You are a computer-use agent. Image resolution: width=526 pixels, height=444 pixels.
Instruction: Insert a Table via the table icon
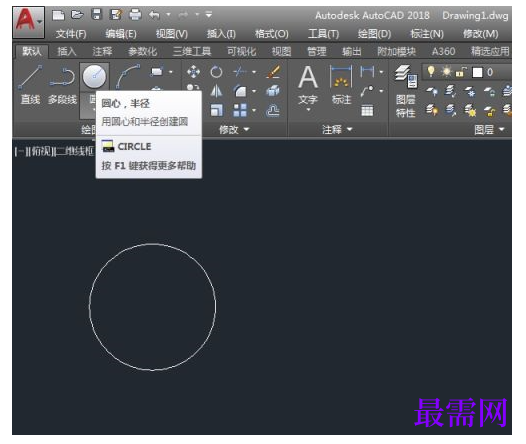tap(367, 110)
